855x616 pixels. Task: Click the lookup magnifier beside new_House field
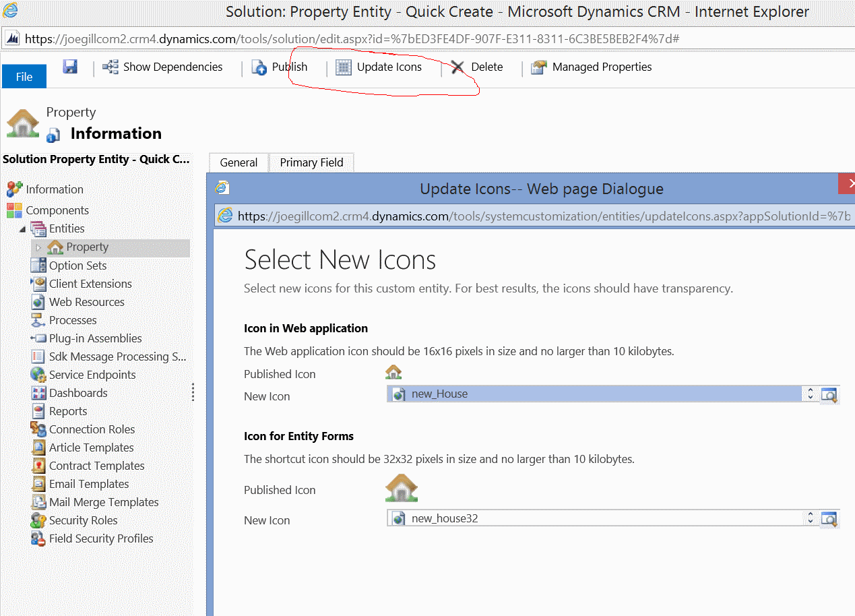pos(829,395)
